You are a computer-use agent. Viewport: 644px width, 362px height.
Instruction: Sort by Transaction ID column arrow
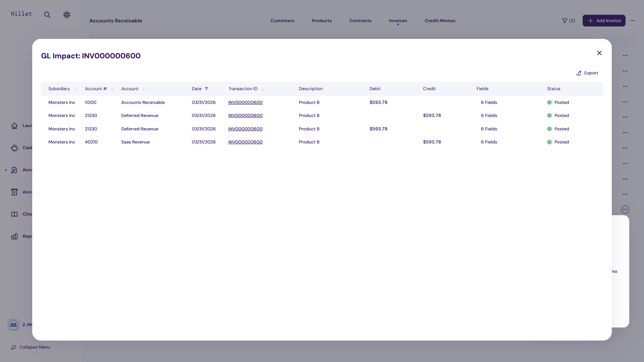point(262,89)
